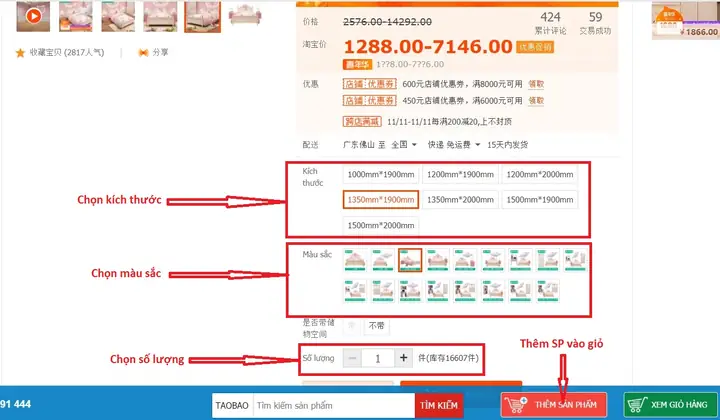Viewport: 720px width, 420px height.
Task: Open the 59 successful transactions count
Action: point(596,17)
